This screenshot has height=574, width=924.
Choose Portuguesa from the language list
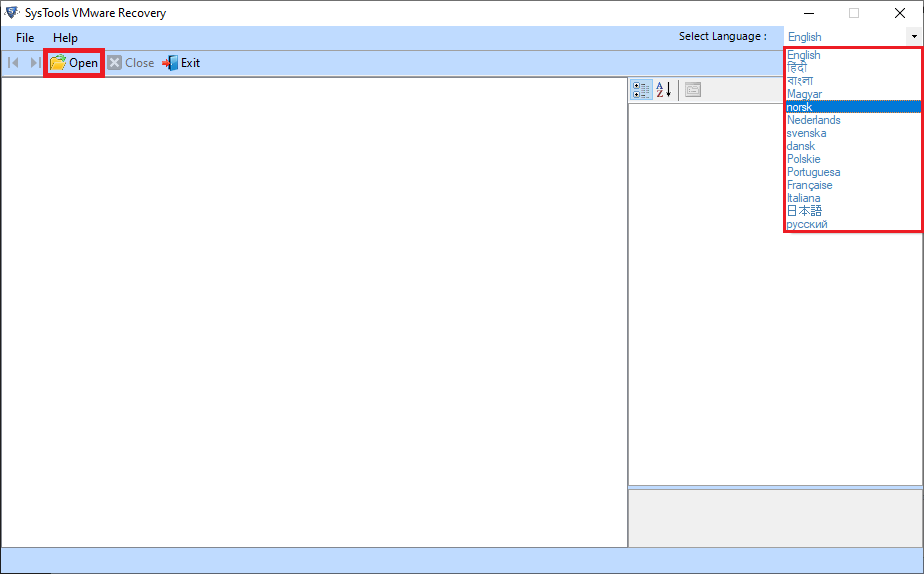tap(853, 171)
